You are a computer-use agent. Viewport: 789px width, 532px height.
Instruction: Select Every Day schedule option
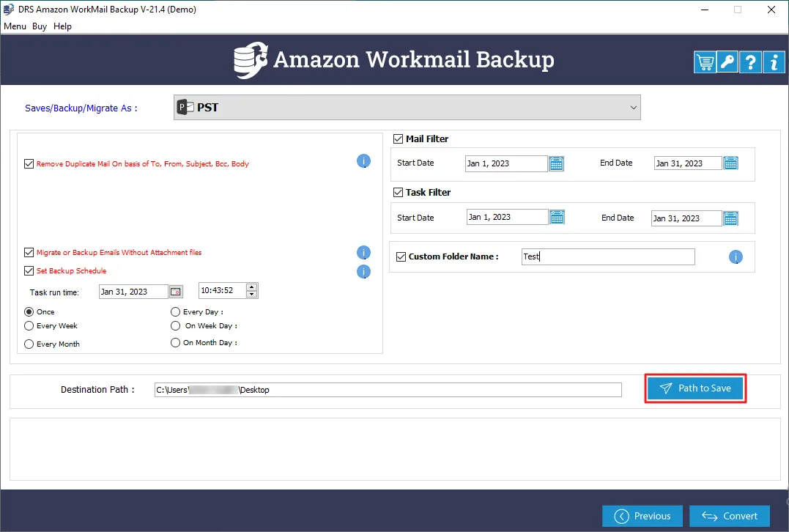click(175, 312)
